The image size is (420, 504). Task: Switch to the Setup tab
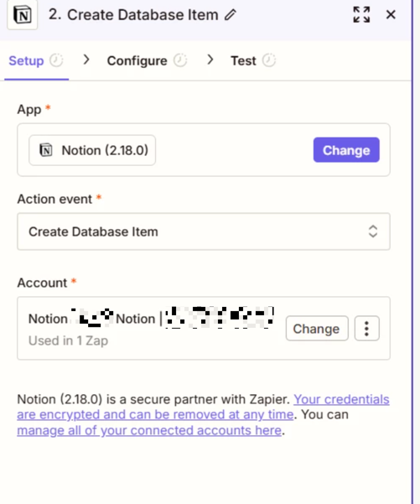[26, 60]
